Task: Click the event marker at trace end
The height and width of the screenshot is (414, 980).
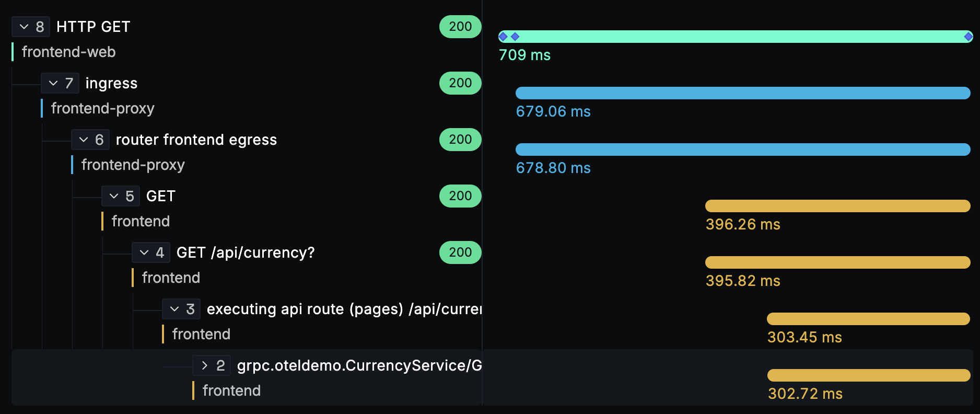Action: pyautogui.click(x=968, y=37)
